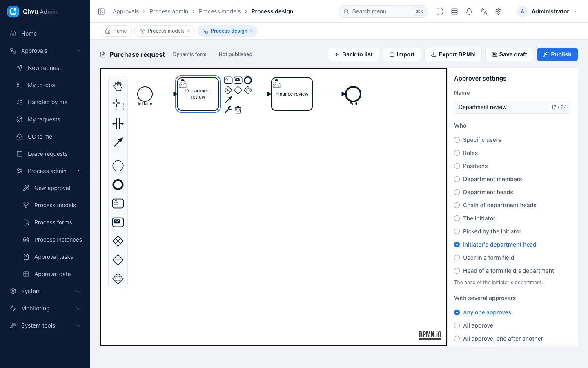The height and width of the screenshot is (368, 588).
Task: Pick the exclusive gateway in the palette
Action: (x=118, y=241)
